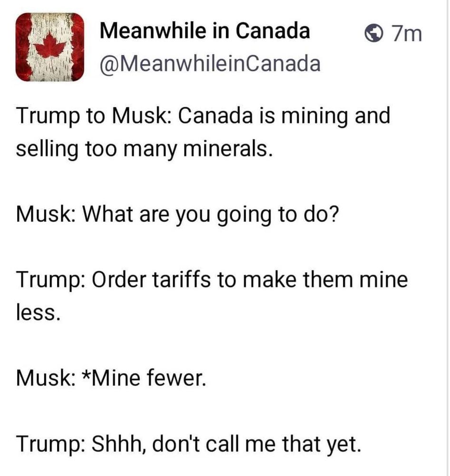Image resolution: width=450 pixels, height=476 pixels.
Task: Select the line 'Musk: *Mine fewer.'
Action: [x=111, y=378]
